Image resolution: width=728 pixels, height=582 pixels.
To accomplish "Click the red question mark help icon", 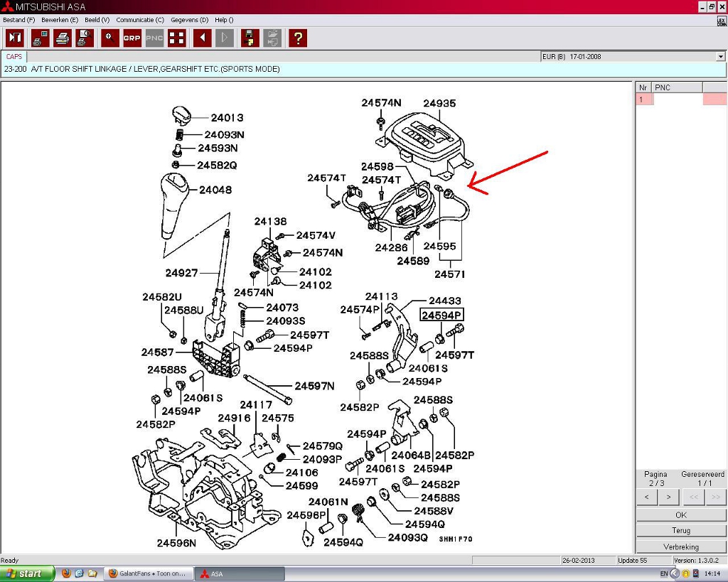I will (298, 38).
